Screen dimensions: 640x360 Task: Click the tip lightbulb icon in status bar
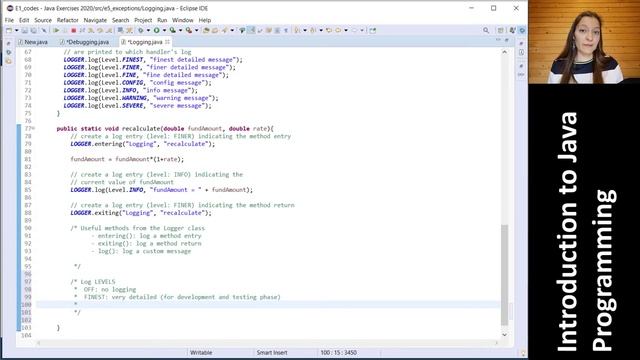[523, 353]
